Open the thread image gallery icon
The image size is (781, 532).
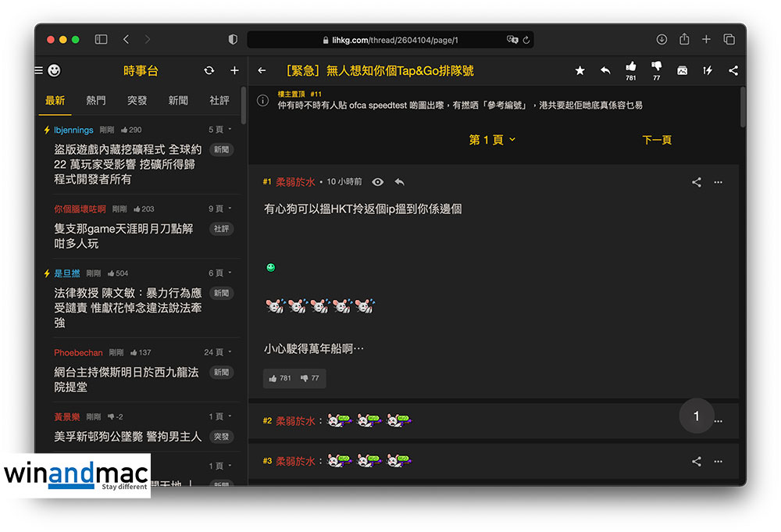(682, 70)
